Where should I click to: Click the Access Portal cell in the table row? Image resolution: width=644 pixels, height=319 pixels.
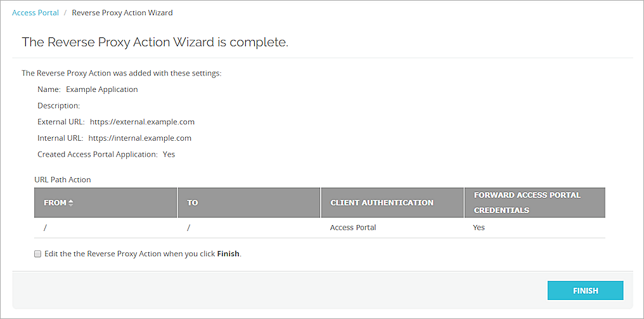[x=353, y=227]
